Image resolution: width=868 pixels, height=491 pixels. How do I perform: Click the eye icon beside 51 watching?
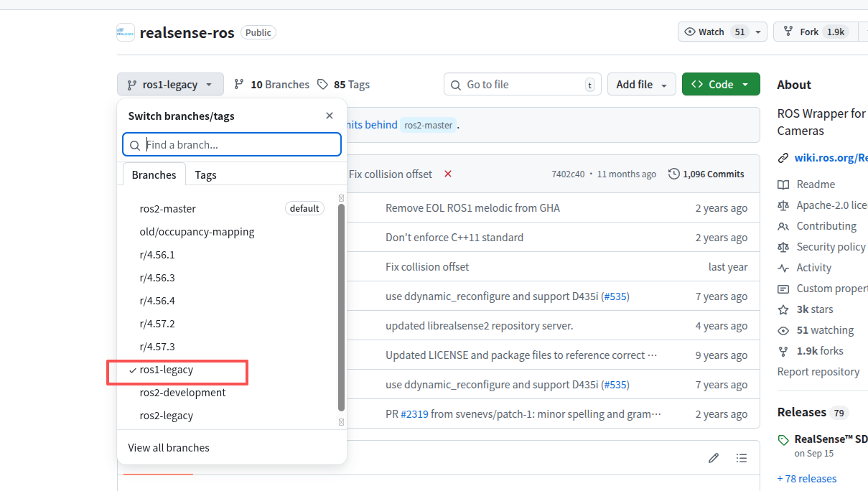click(783, 330)
